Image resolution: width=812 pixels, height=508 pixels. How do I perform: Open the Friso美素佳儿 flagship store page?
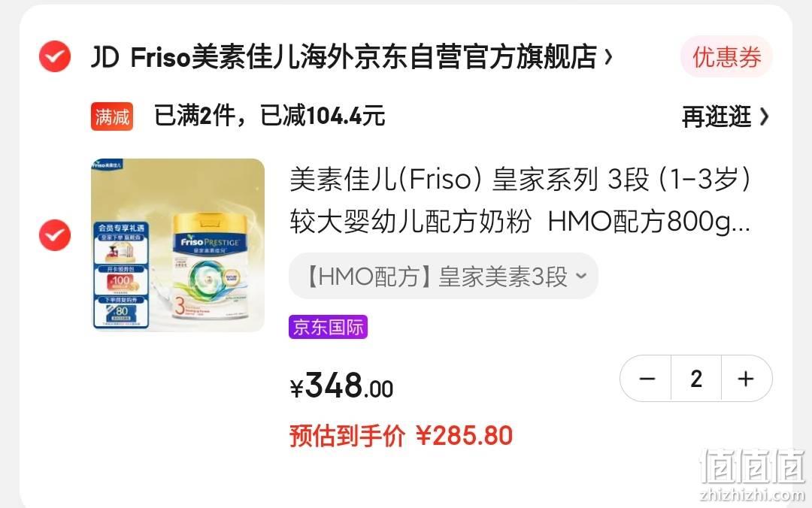(x=364, y=57)
